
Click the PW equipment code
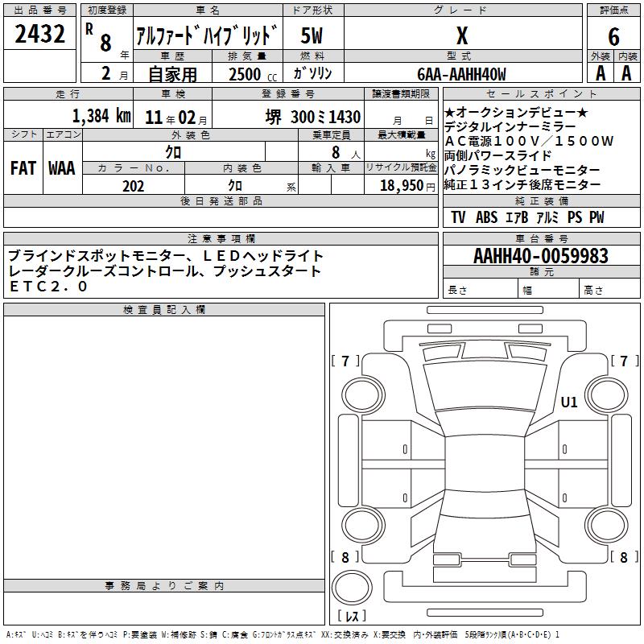(597, 217)
